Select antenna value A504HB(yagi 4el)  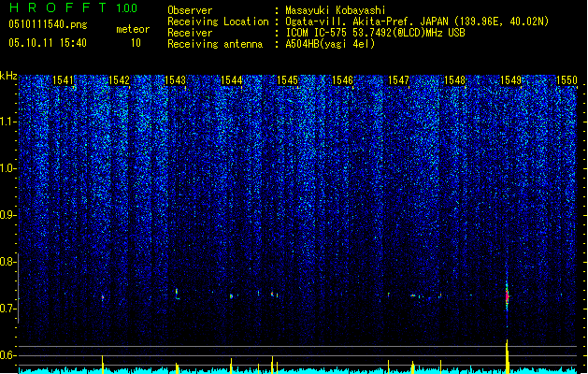pos(330,44)
